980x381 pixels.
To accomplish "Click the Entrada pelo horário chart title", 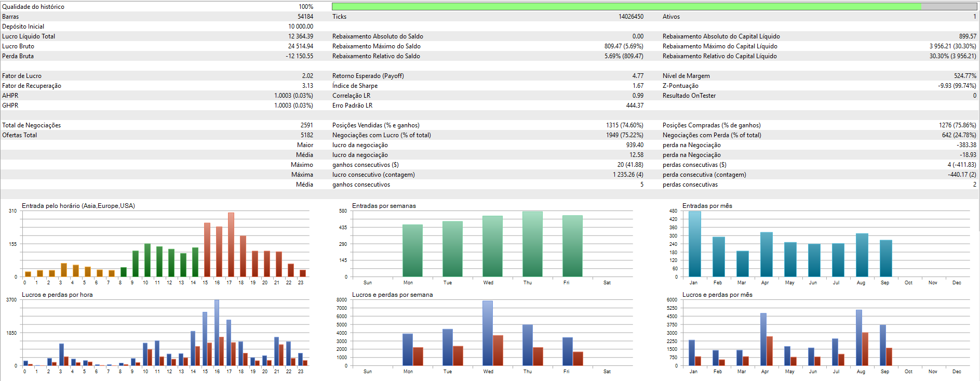I will (78, 206).
